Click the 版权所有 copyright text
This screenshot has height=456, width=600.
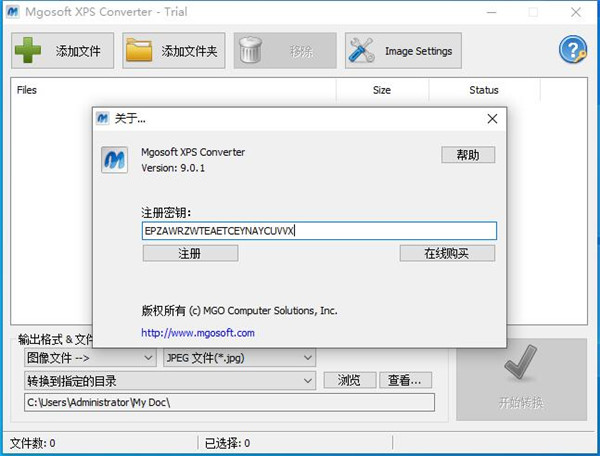tap(239, 311)
